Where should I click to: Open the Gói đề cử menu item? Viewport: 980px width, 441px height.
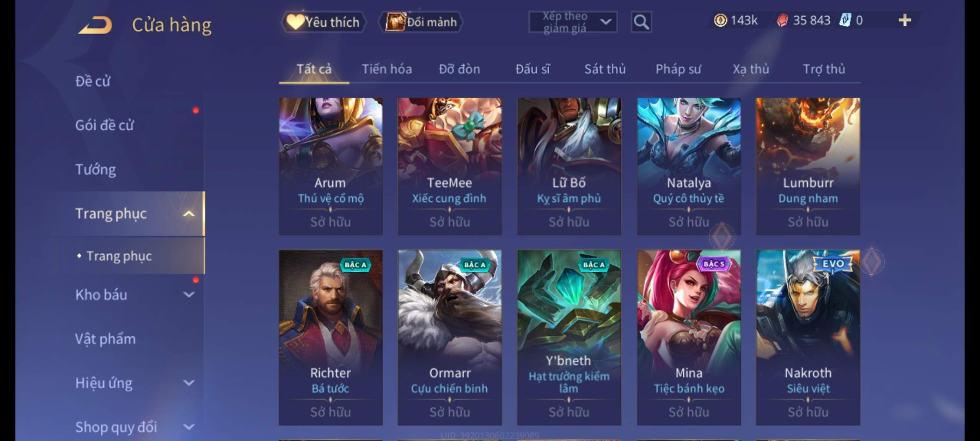tap(105, 125)
